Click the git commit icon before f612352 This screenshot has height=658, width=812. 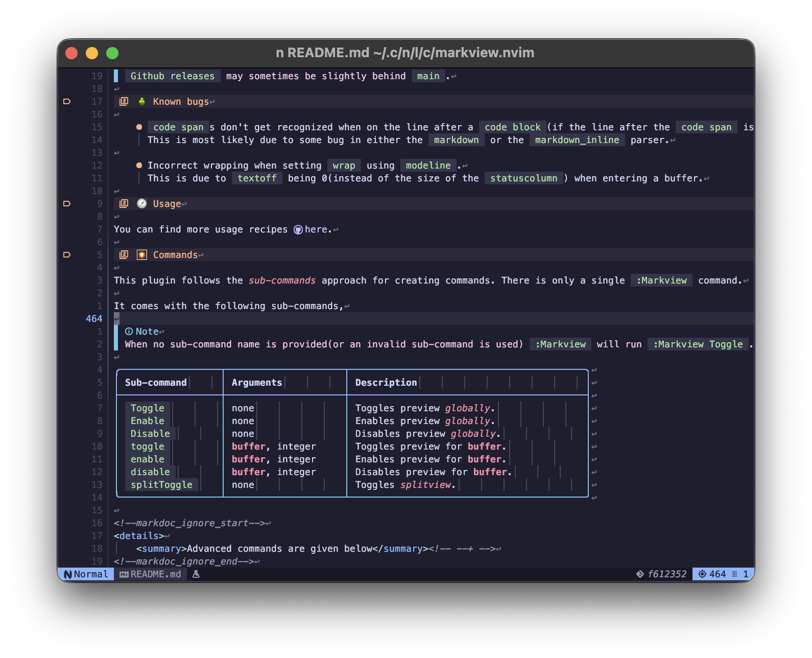tap(640, 574)
